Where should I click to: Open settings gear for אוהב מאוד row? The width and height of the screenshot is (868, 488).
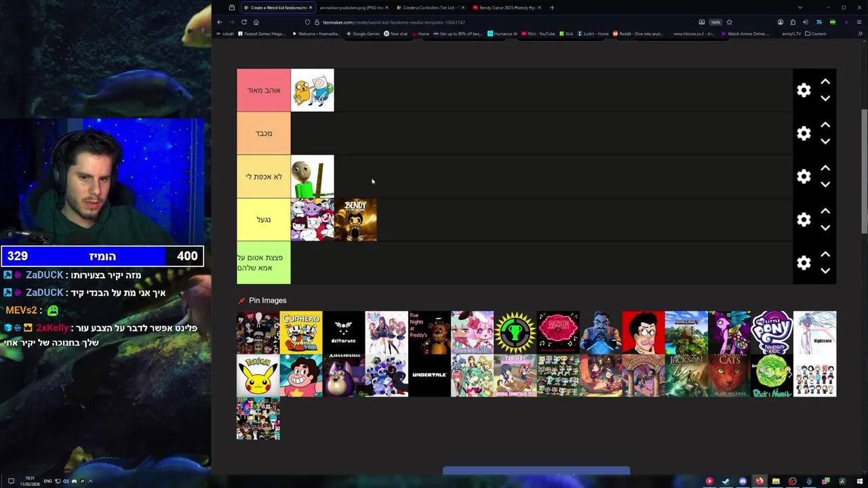804,90
